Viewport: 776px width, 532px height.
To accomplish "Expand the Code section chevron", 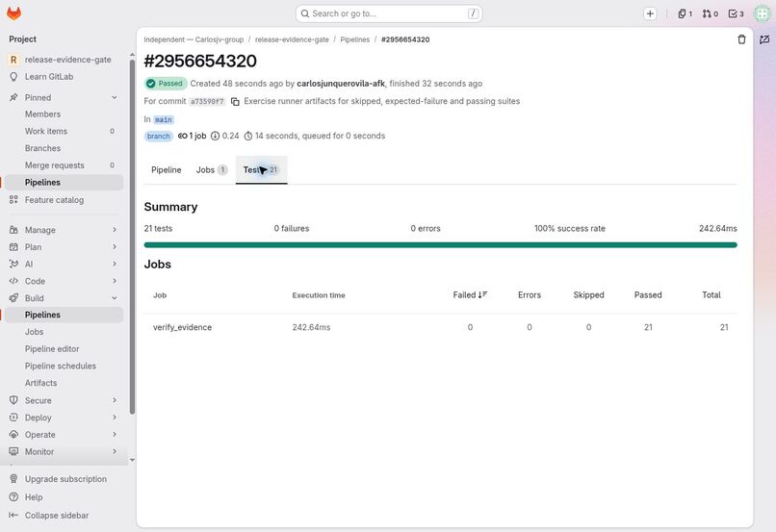I will pos(115,281).
